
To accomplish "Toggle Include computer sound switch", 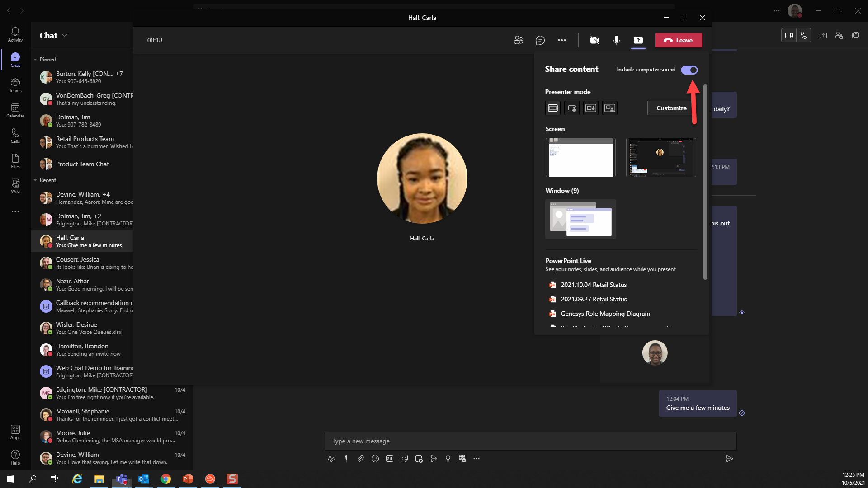I will coord(689,70).
